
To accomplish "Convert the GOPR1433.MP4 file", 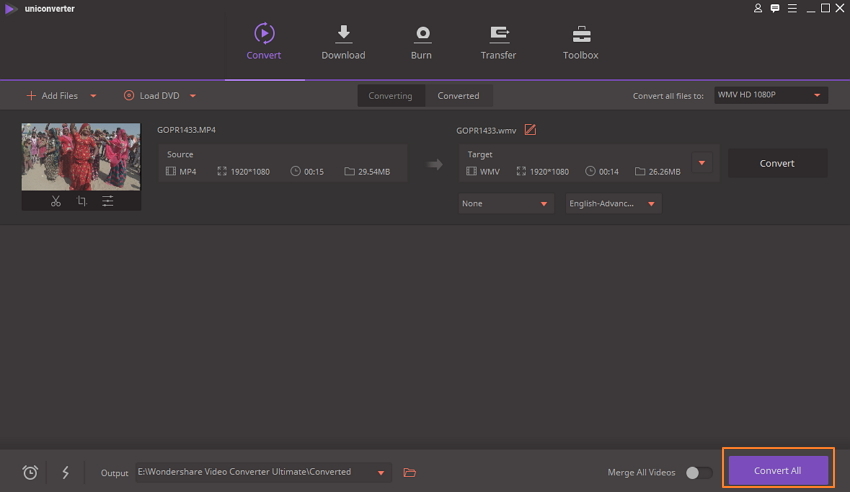I will (777, 163).
